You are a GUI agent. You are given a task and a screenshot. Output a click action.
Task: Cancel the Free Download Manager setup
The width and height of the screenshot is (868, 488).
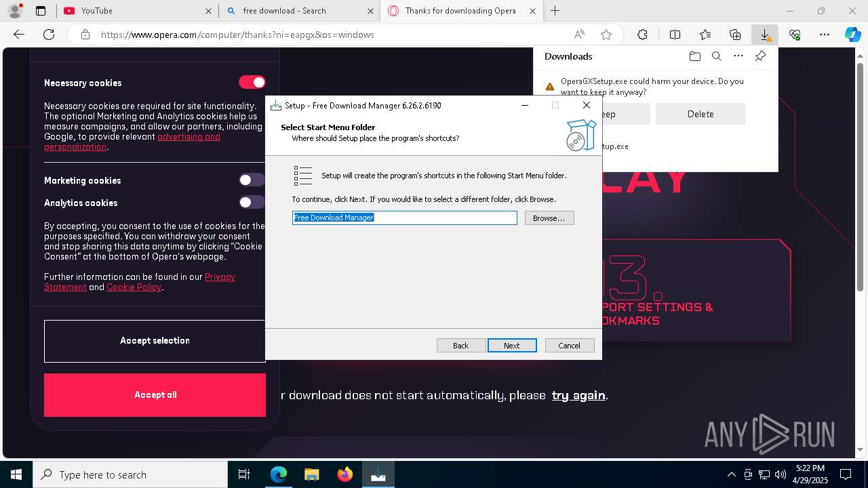point(570,345)
